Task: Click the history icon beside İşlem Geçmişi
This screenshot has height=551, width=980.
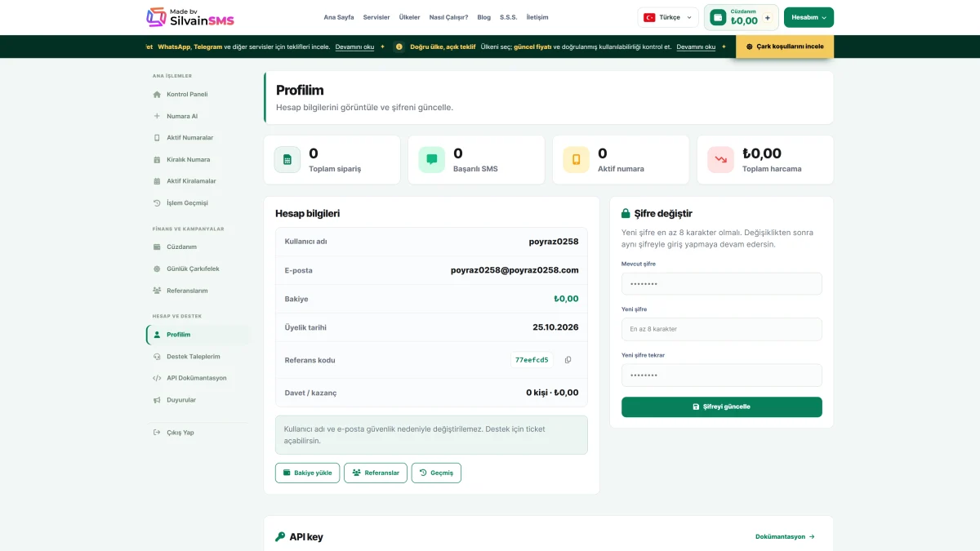Action: [x=157, y=202]
